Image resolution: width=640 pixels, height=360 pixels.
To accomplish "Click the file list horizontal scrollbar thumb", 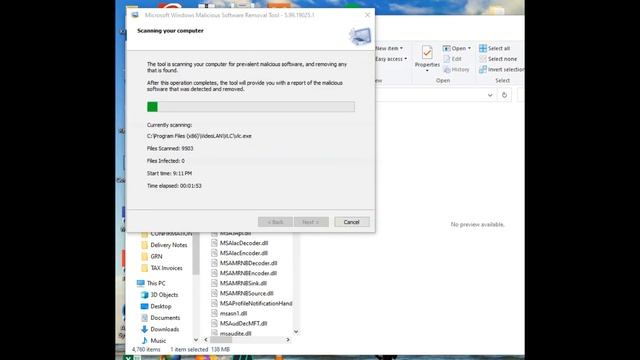I will point(220,340).
